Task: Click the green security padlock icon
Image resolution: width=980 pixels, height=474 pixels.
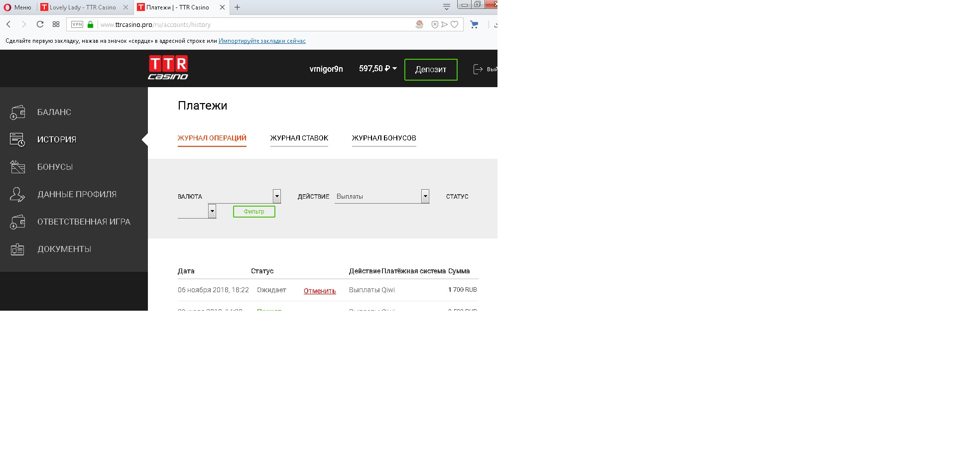Action: pyautogui.click(x=90, y=24)
